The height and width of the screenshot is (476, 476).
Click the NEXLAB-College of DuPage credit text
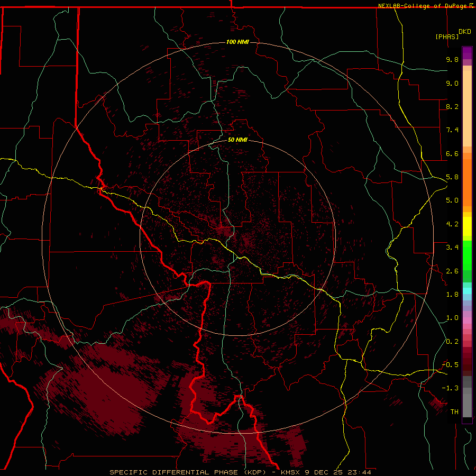[x=424, y=6]
